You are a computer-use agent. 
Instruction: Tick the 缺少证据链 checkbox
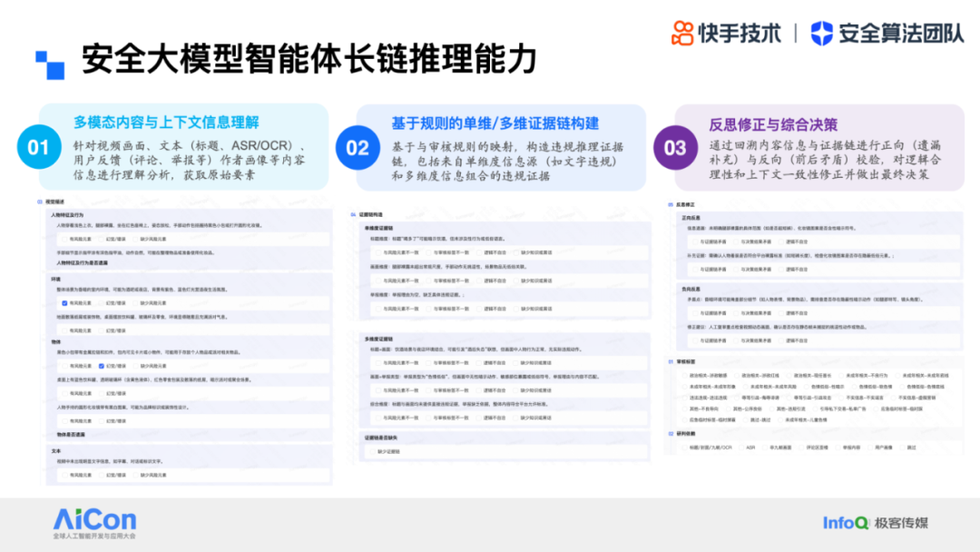pyautogui.click(x=370, y=451)
